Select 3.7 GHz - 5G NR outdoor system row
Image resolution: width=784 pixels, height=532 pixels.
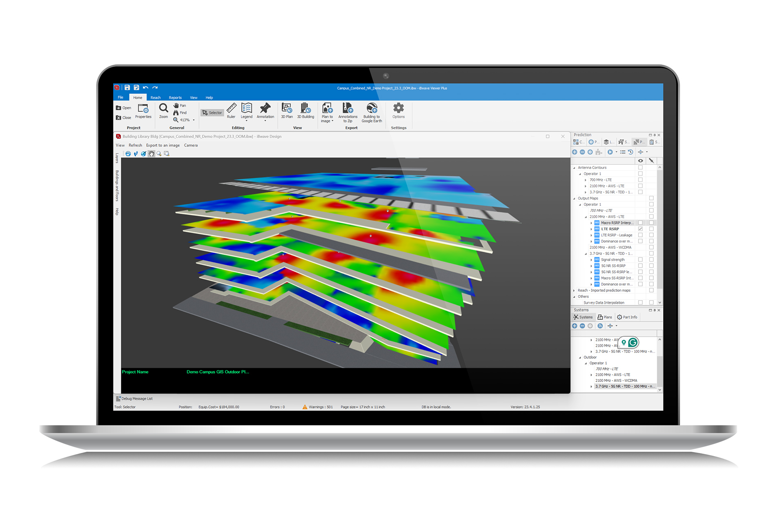(625, 386)
